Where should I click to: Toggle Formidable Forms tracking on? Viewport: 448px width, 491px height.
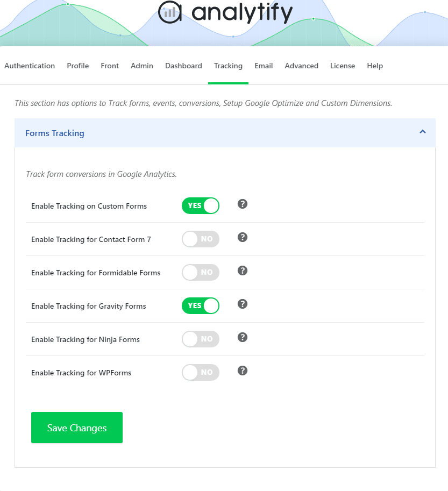[x=201, y=273]
